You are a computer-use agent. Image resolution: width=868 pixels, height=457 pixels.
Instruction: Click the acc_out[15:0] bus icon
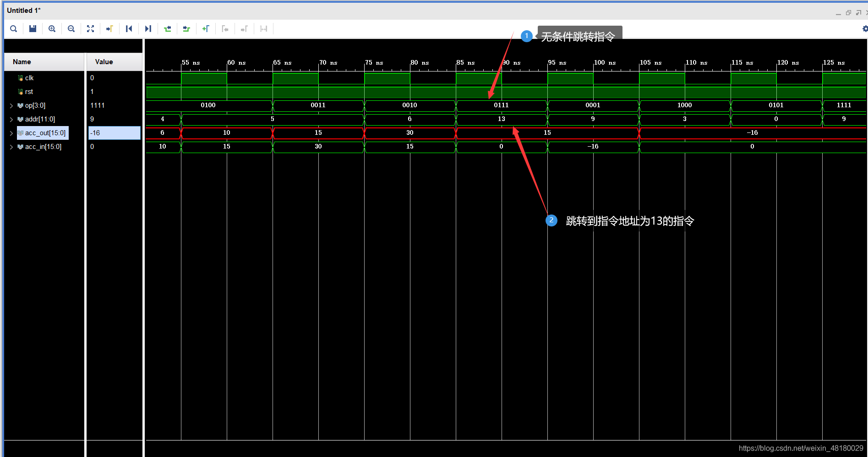point(20,133)
